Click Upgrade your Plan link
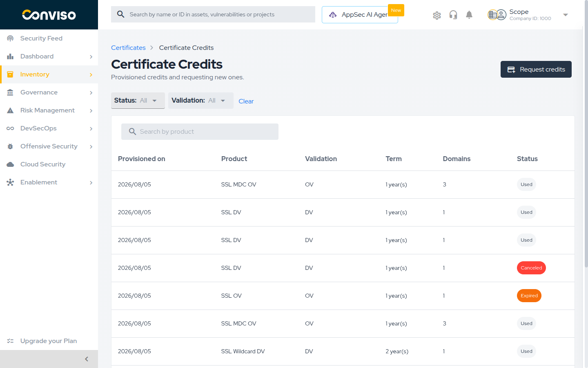The height and width of the screenshot is (368, 588). point(49,341)
